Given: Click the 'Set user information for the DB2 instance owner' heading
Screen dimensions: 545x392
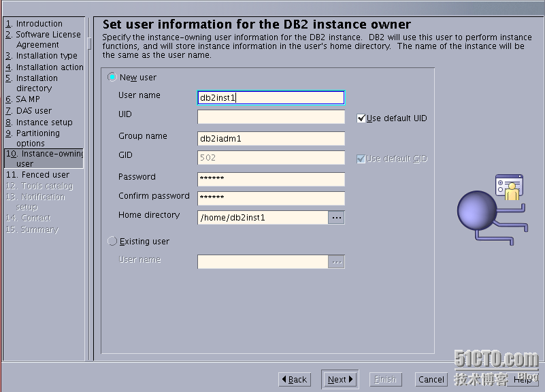Looking at the screenshot, I should tap(257, 24).
